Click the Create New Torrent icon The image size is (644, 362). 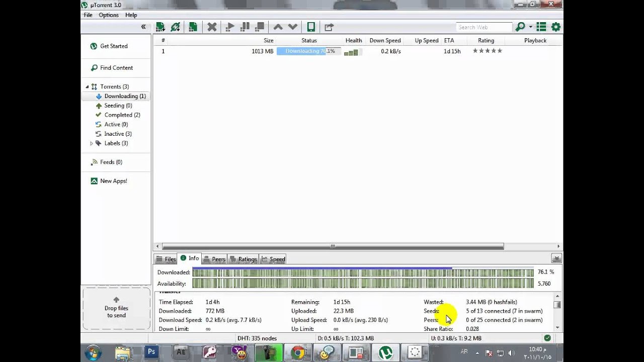tap(193, 27)
